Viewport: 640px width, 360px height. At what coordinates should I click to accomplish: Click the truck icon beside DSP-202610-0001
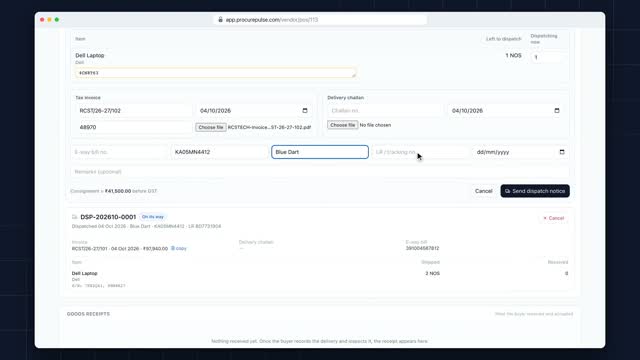click(74, 217)
